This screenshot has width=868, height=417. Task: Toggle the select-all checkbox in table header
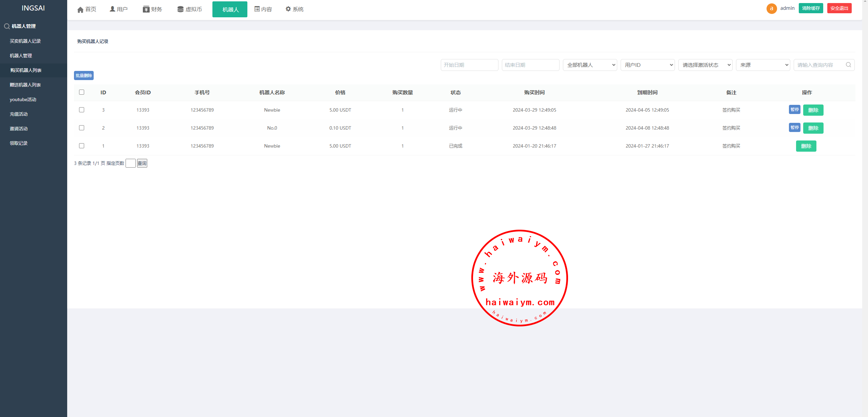click(x=81, y=92)
